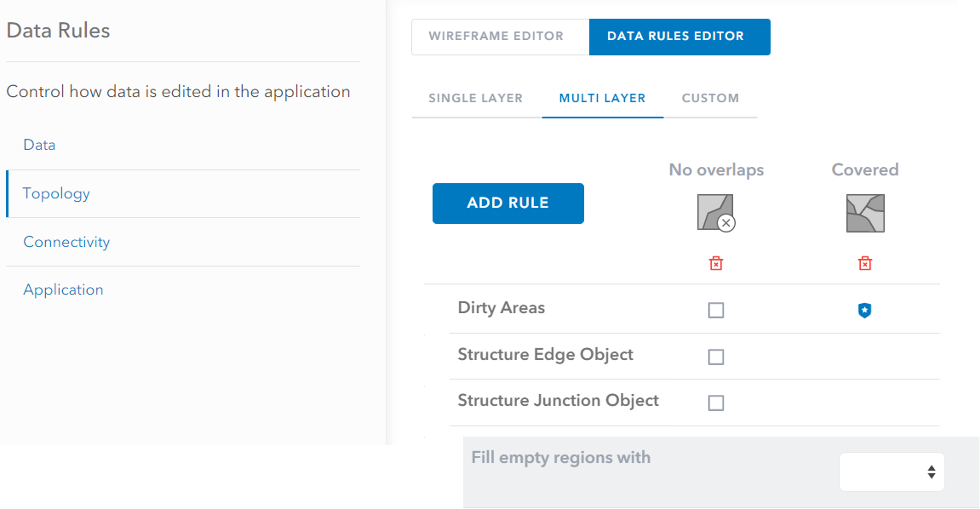This screenshot has width=980, height=509.
Task: Check Dirty Areas No overlaps checkbox
Action: (x=716, y=310)
